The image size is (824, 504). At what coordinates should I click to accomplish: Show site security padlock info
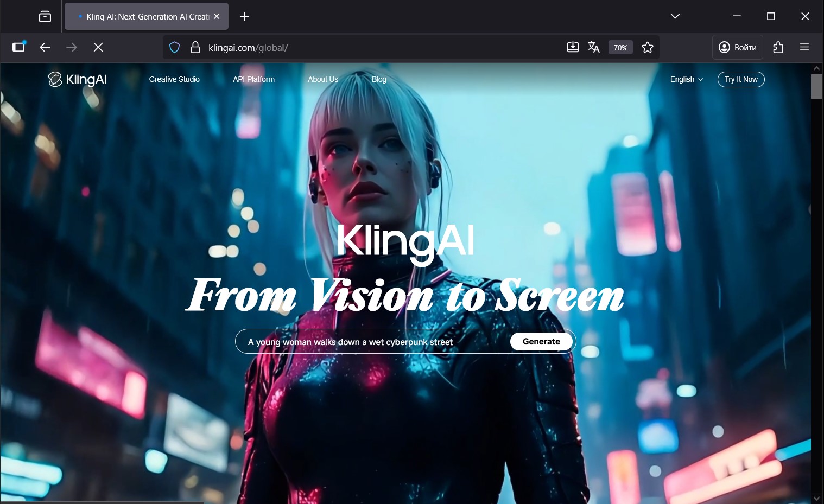point(195,47)
